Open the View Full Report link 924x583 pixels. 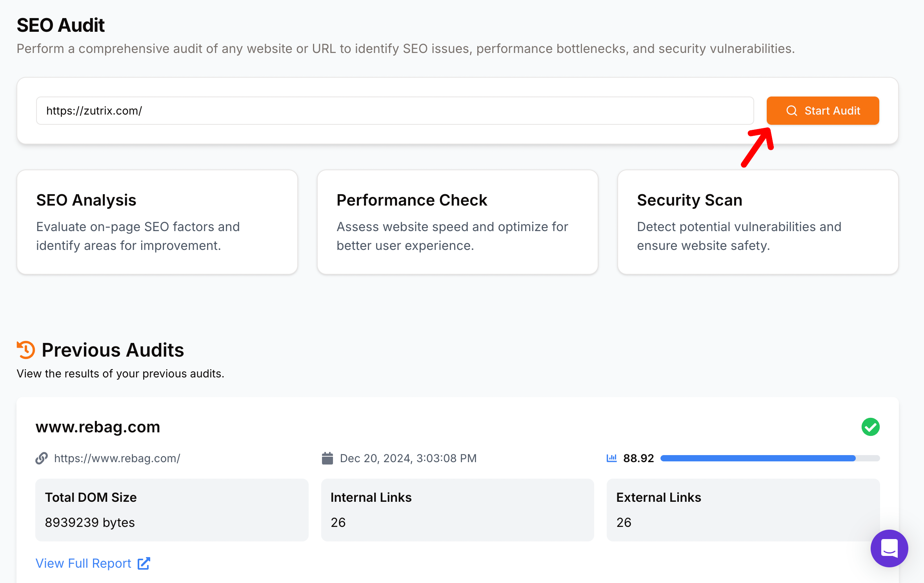click(x=93, y=563)
